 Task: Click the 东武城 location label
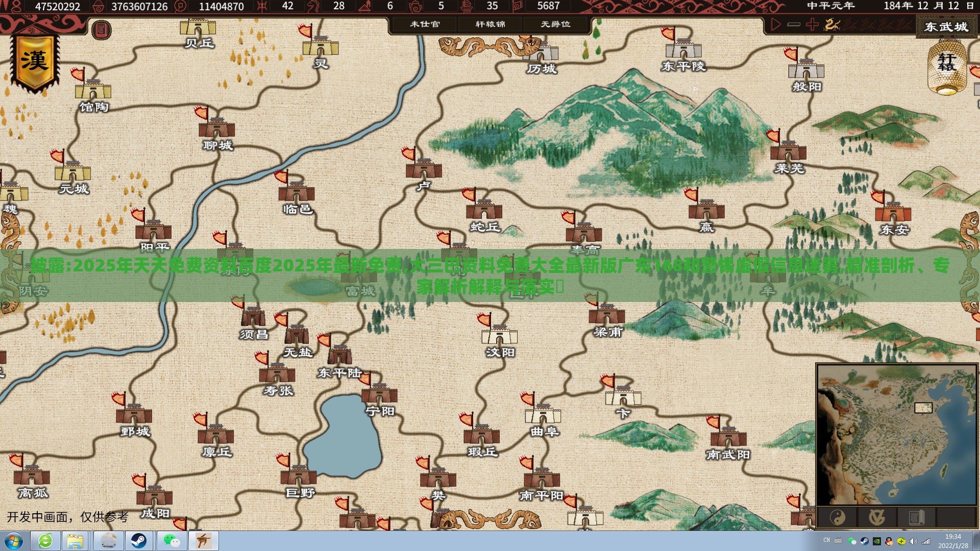pos(946,27)
